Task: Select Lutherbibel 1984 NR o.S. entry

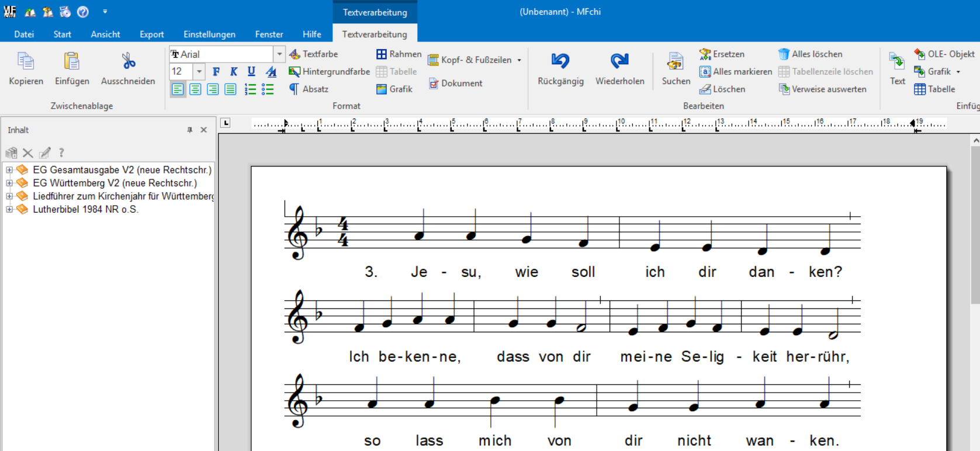Action: point(85,209)
